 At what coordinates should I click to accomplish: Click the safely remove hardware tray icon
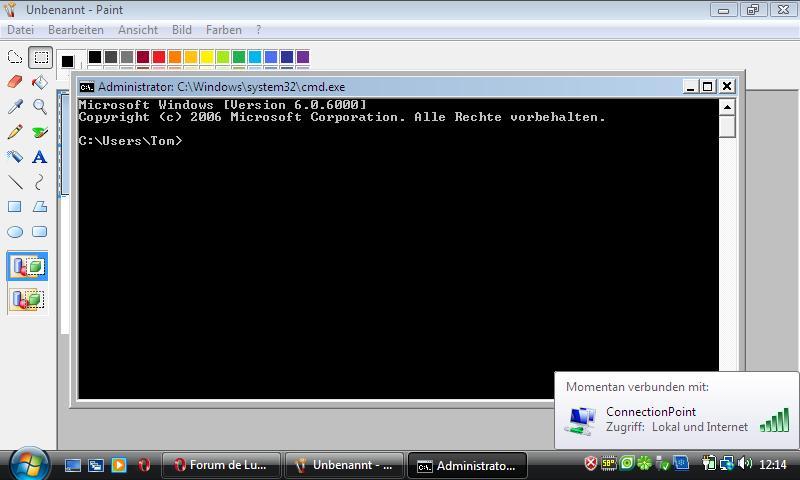[x=662, y=463]
